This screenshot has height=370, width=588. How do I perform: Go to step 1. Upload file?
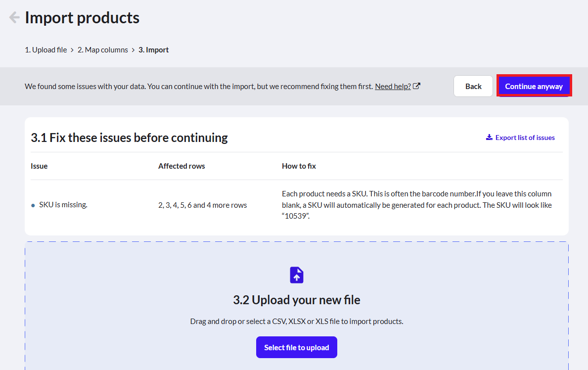tap(46, 50)
